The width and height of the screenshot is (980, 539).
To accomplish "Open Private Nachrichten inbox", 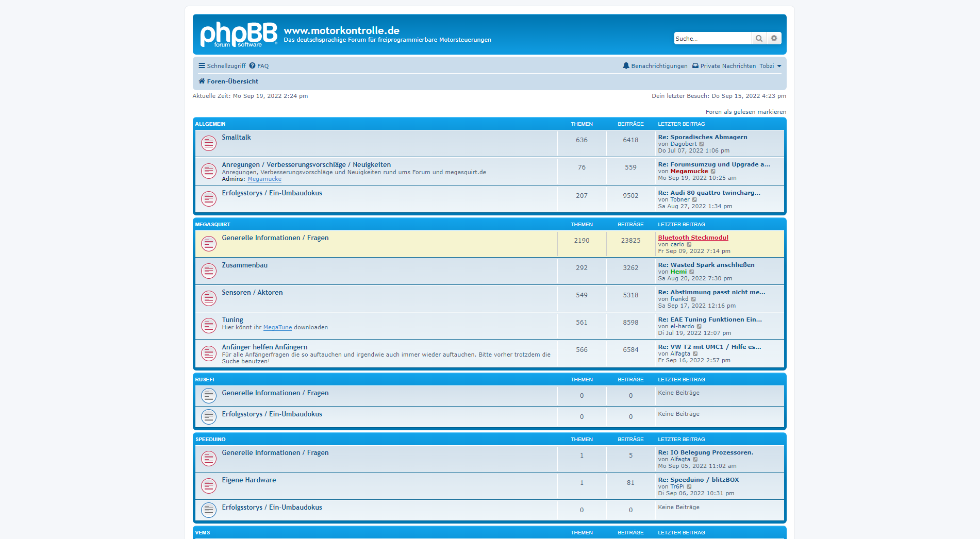I will pos(724,66).
